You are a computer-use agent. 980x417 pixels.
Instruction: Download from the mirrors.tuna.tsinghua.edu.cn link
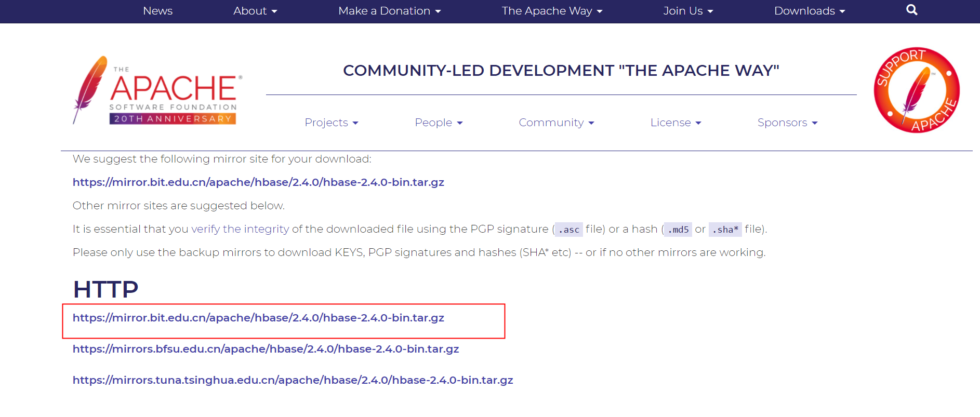(x=293, y=380)
